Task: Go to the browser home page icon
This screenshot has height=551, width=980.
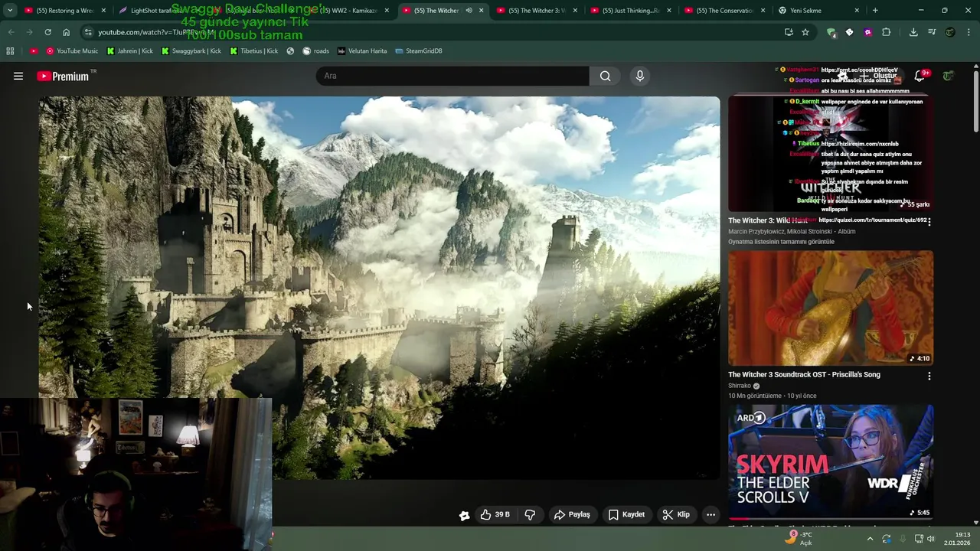Action: coord(66,32)
